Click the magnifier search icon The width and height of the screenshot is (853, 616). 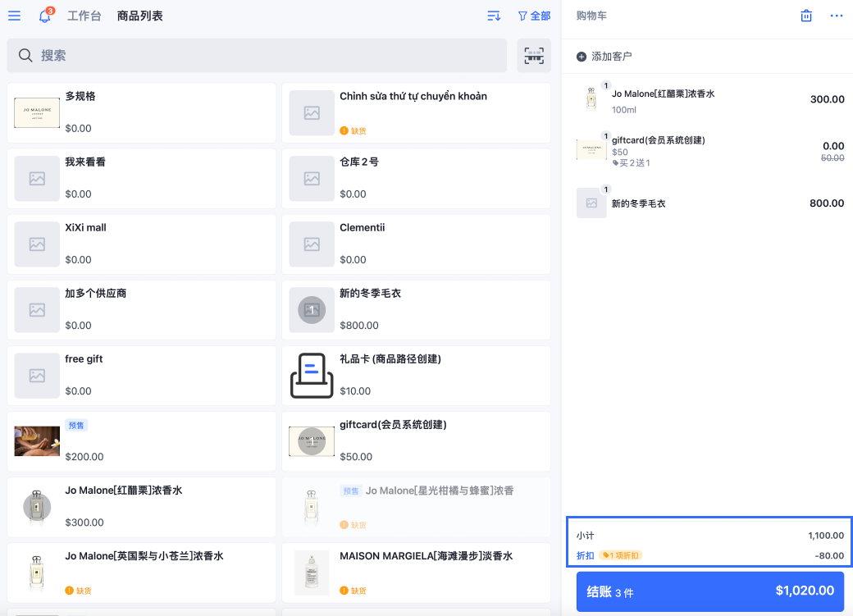pyautogui.click(x=25, y=56)
